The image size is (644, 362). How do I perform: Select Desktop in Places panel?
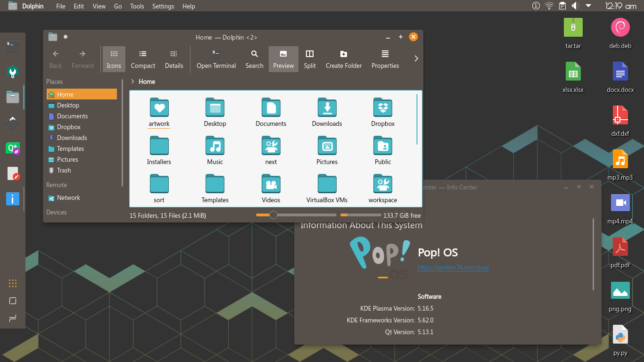pyautogui.click(x=82, y=105)
